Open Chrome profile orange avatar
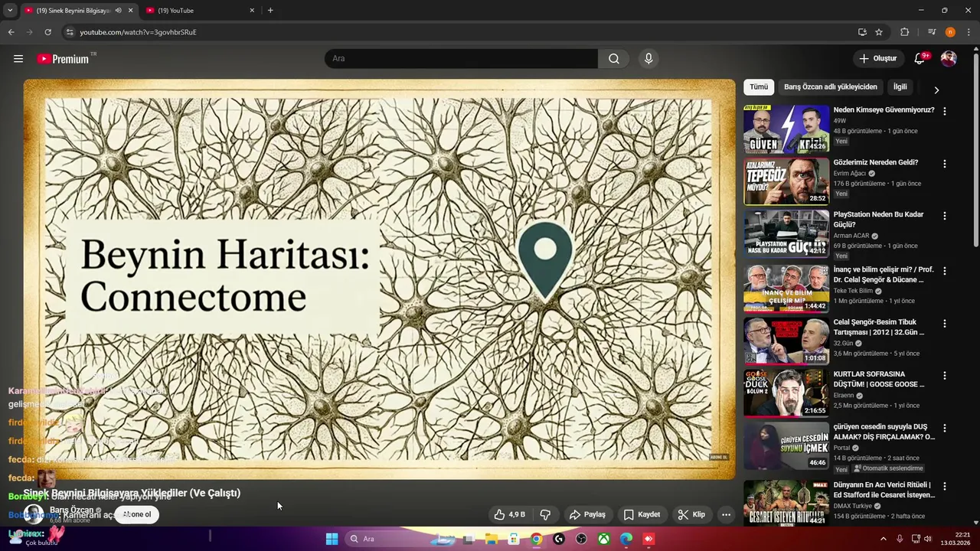This screenshot has height=551, width=980. tap(950, 32)
